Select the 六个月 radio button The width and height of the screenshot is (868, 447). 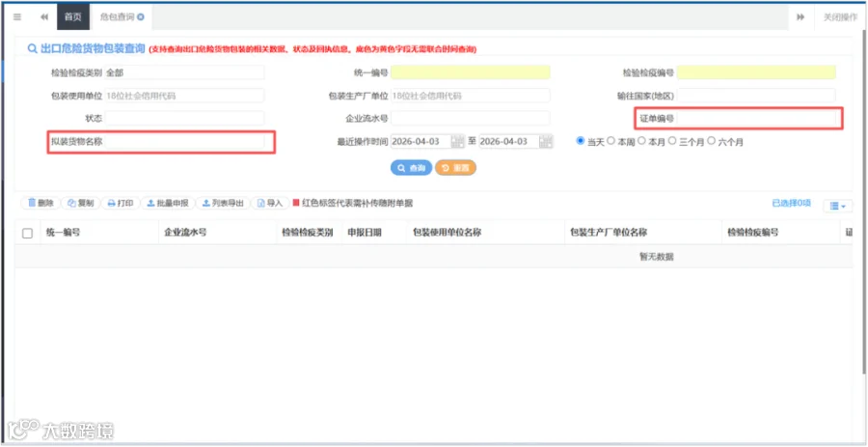[712, 141]
